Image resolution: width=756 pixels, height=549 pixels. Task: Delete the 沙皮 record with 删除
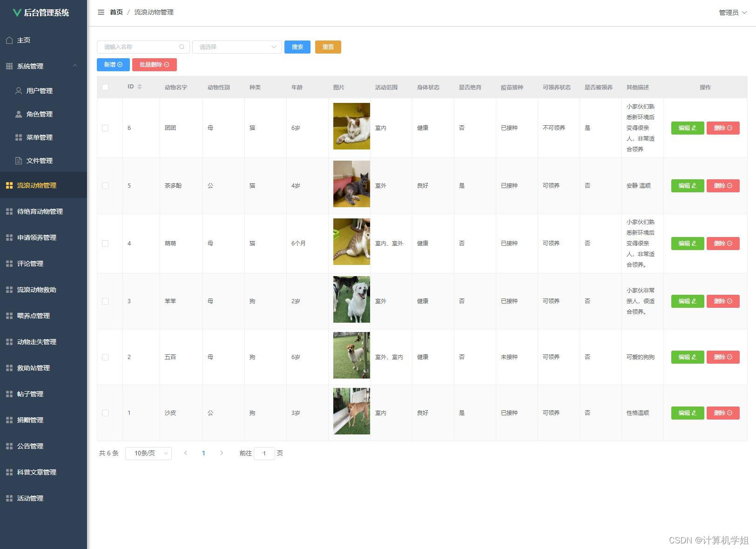723,413
